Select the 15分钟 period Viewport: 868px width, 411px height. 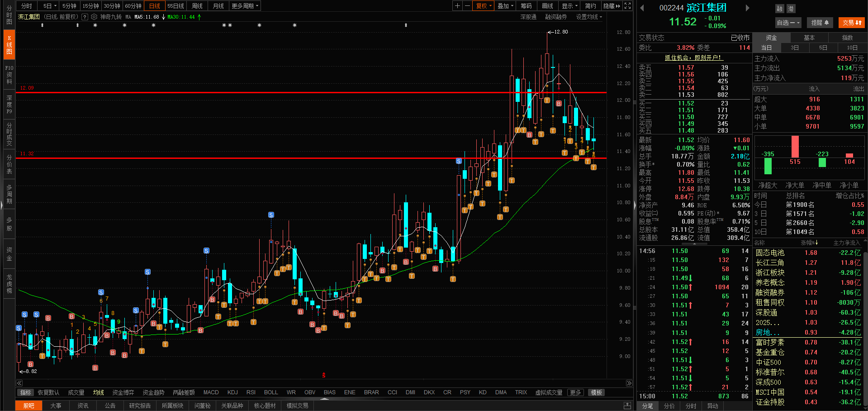click(90, 6)
